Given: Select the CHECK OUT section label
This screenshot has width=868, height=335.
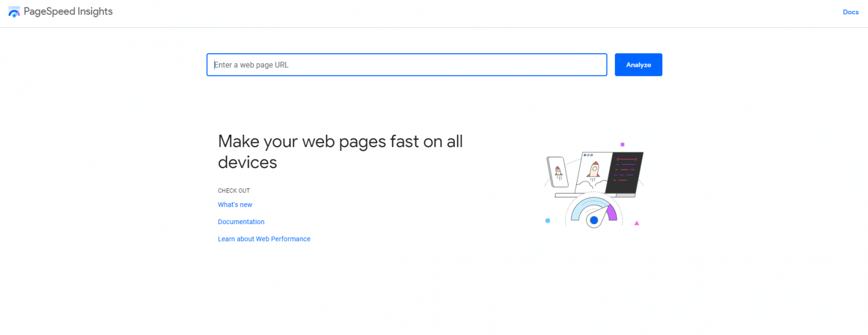Looking at the screenshot, I should tap(233, 191).
